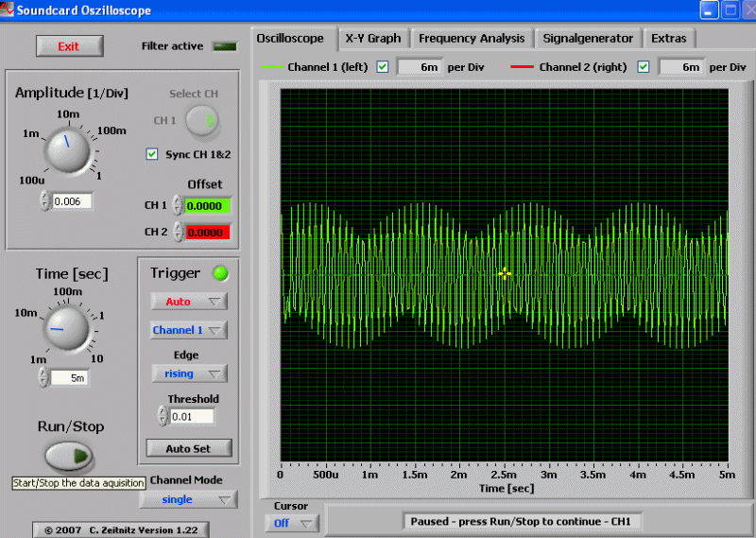This screenshot has height=538, width=756.
Task: Open the Signalgenerator tab
Action: tap(588, 38)
